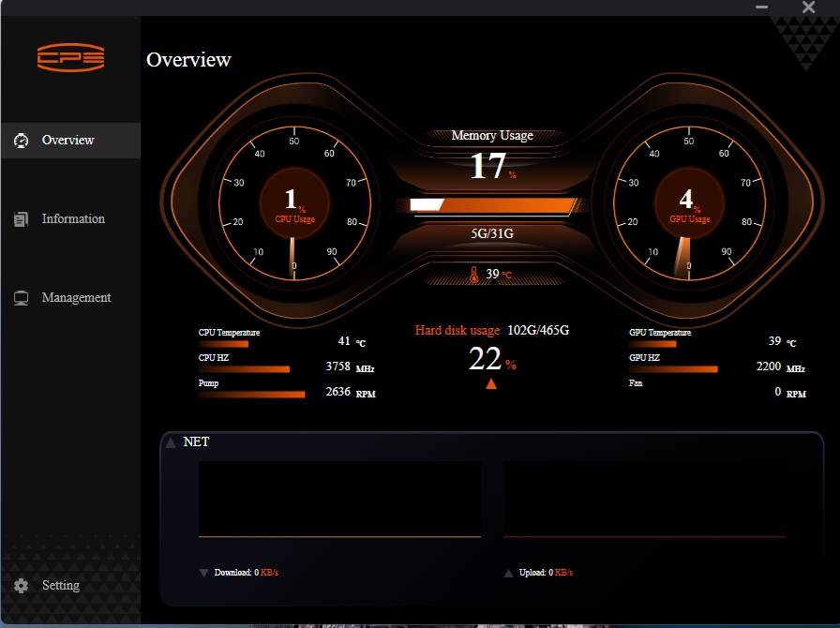The image size is (840, 628).
Task: Click the 3758 MHz value
Action: point(351,366)
